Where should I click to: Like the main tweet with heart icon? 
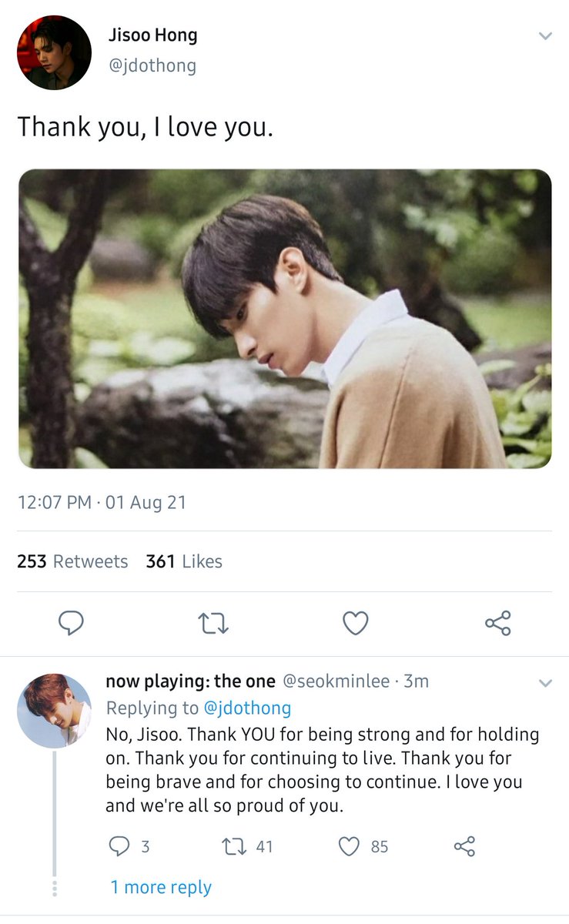[355, 623]
